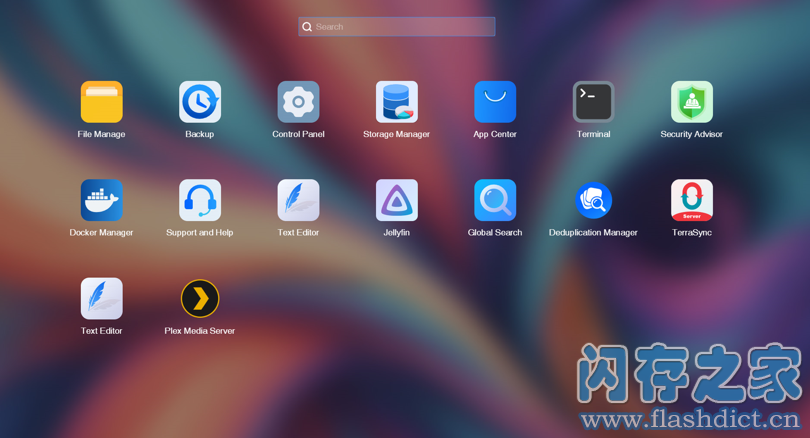Viewport: 810px width, 438px height.
Task: Launch Deduplication Manager icon
Action: pyautogui.click(x=593, y=200)
